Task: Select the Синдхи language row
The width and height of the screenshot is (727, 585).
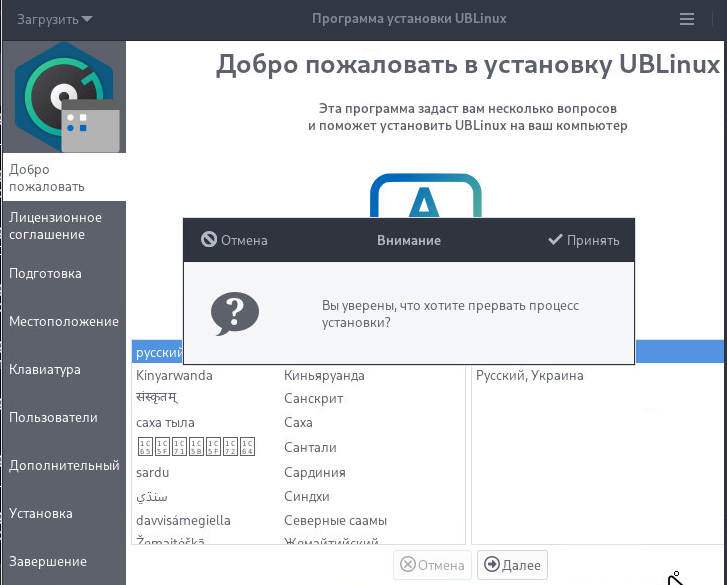Action: coord(298,496)
